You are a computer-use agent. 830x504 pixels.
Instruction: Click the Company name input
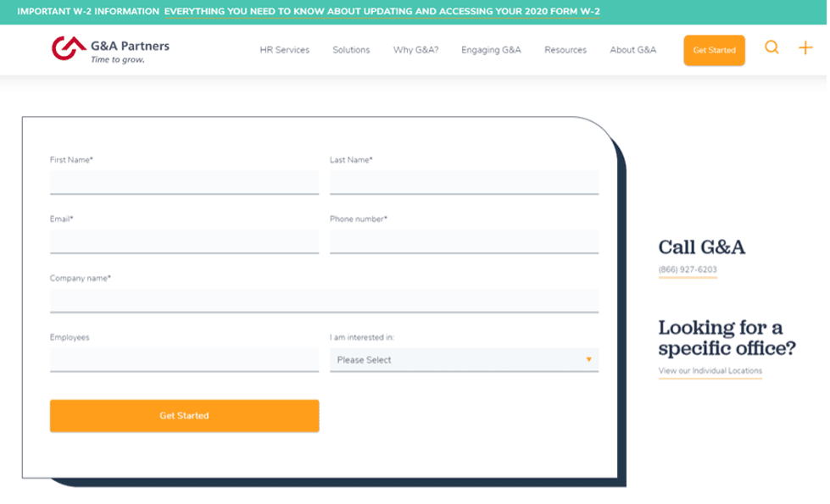[x=324, y=301]
